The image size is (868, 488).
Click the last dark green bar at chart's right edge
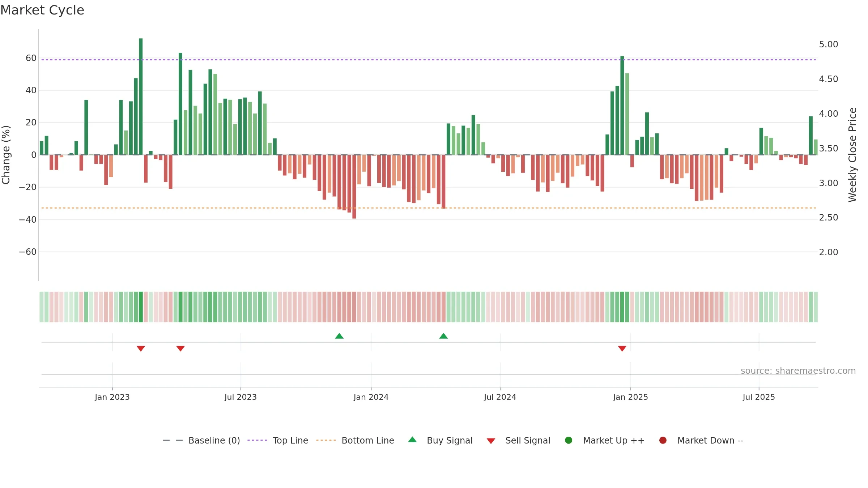(811, 136)
